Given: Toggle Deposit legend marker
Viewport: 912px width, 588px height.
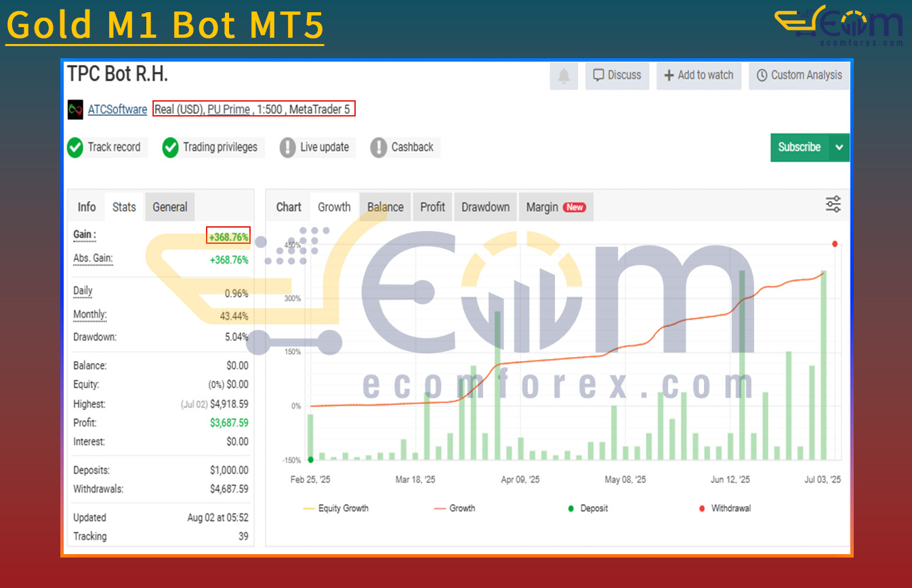Looking at the screenshot, I should point(588,508).
